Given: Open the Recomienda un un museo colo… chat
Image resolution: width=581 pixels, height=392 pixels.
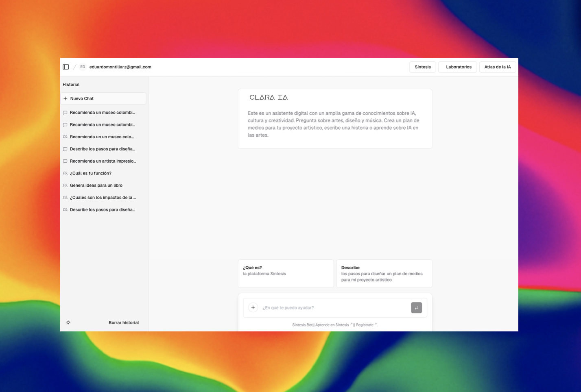Looking at the screenshot, I should [103, 137].
